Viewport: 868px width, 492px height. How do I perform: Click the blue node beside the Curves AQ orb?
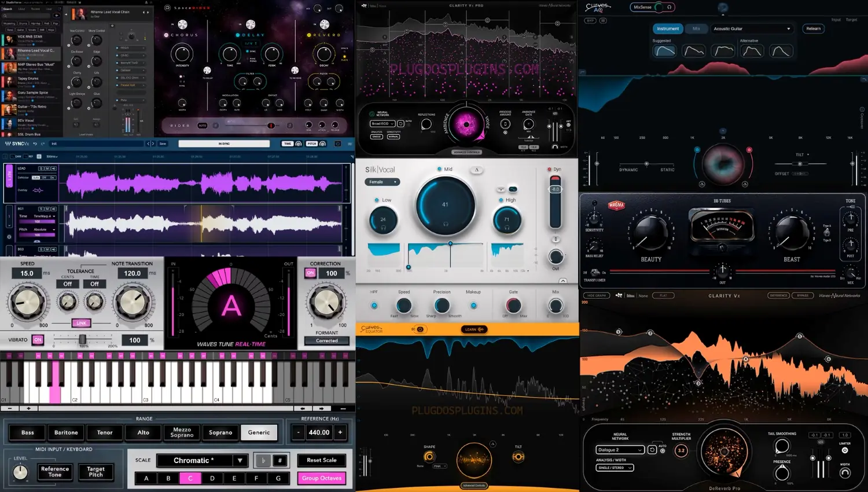[697, 150]
